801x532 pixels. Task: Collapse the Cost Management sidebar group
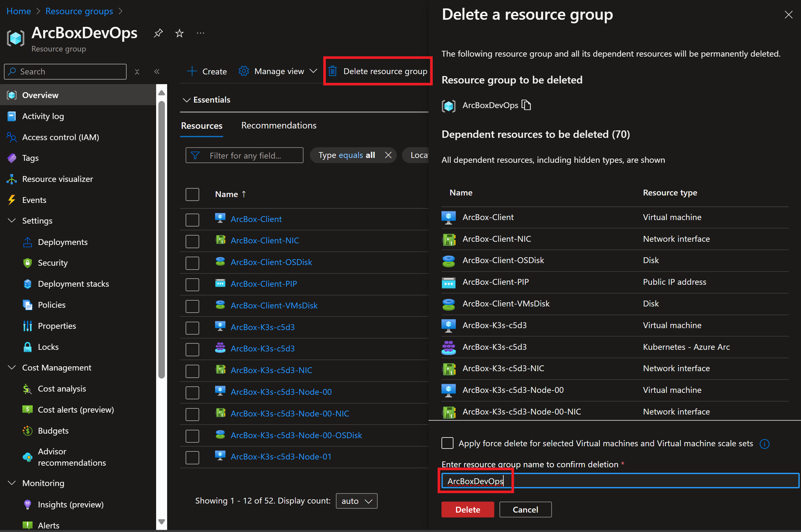12,367
